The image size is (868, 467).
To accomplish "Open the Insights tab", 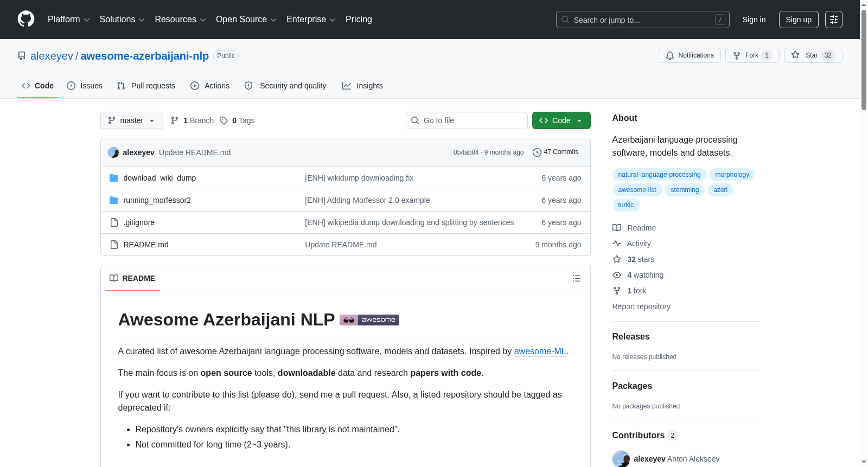I will (362, 86).
